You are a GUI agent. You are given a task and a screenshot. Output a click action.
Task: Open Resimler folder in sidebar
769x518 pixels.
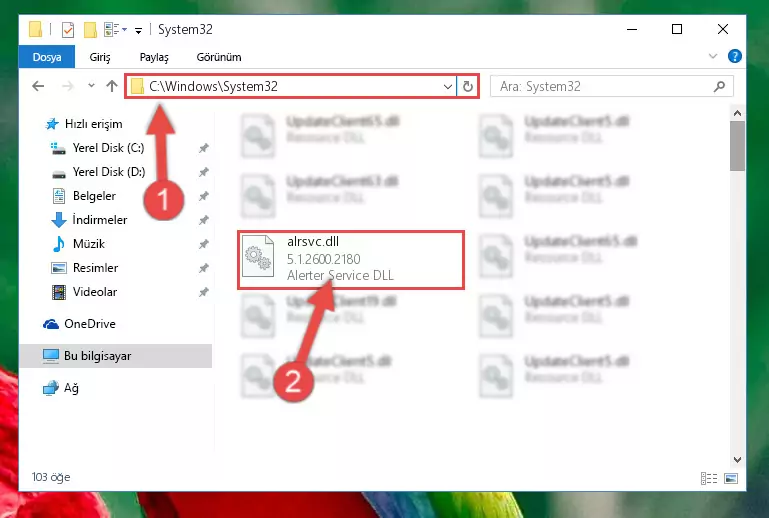point(95,268)
